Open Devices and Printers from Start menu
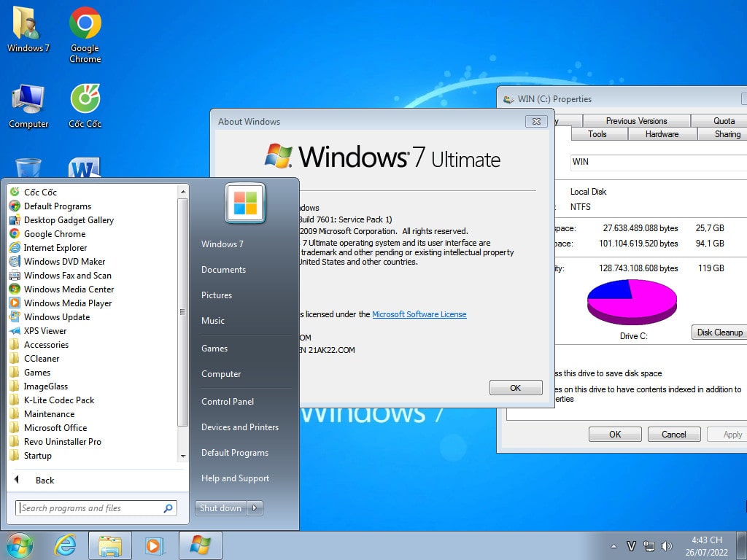 (240, 427)
